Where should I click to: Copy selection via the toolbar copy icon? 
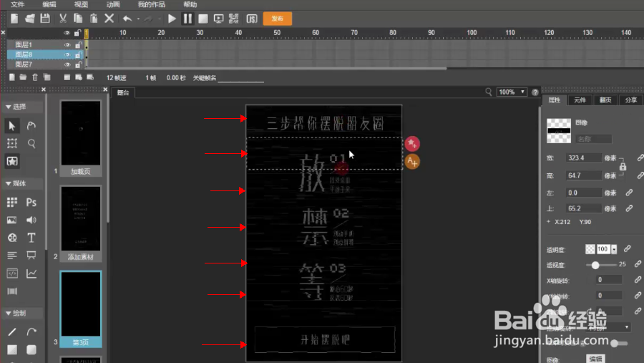(x=78, y=19)
